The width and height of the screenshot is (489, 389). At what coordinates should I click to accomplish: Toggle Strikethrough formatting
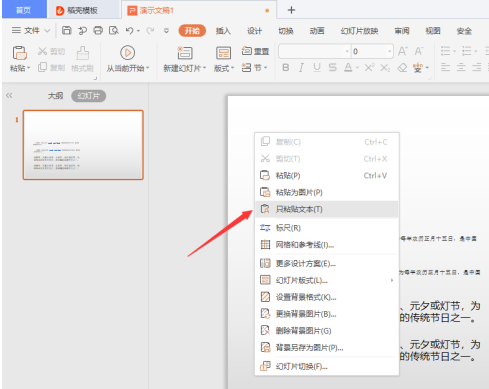click(332, 68)
